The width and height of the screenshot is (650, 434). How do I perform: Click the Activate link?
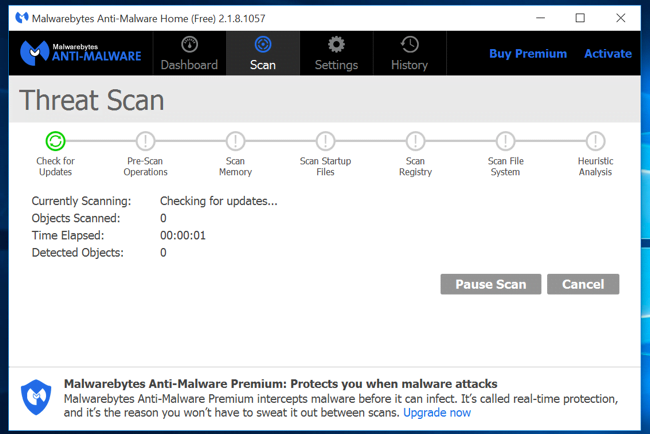[x=608, y=53]
